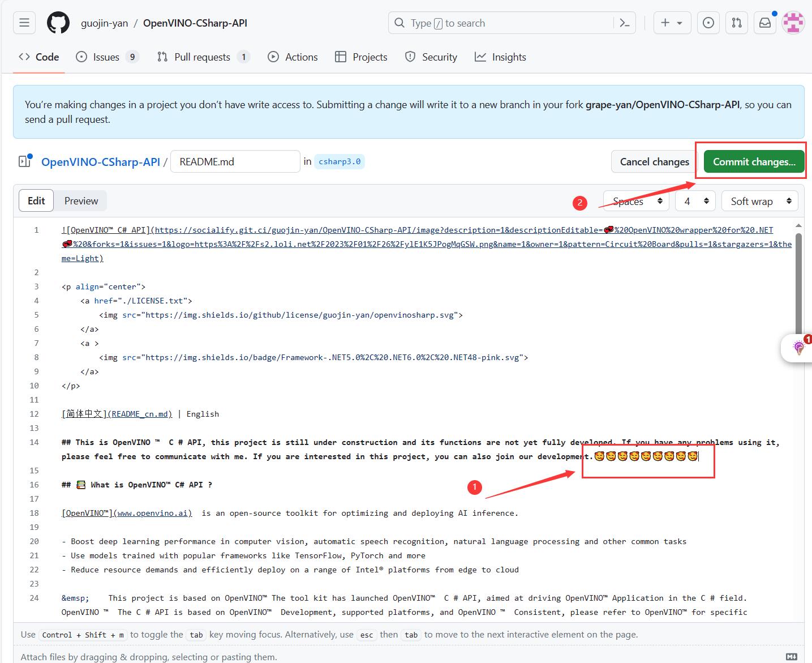Click the Markdown supported icon
The image size is (812, 663).
tap(792, 657)
